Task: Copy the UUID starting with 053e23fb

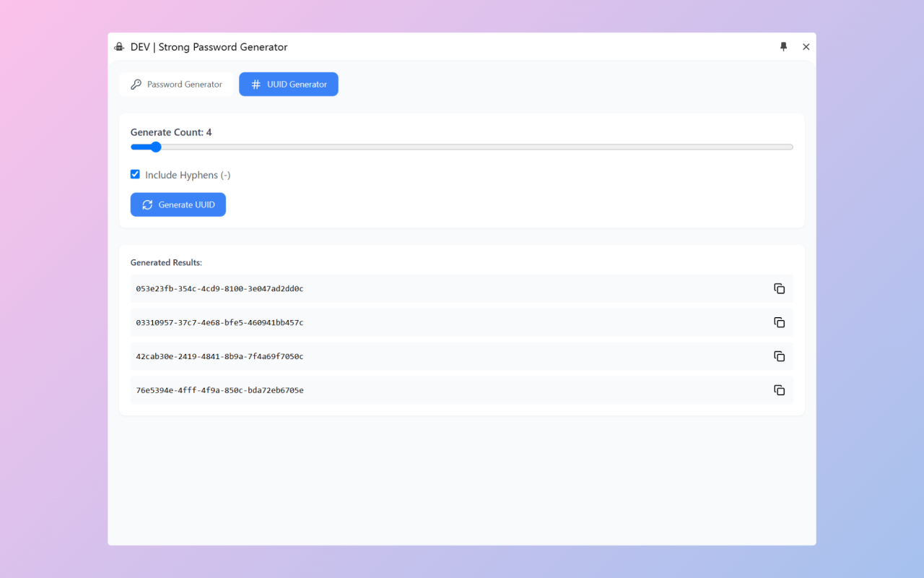Action: tap(779, 288)
